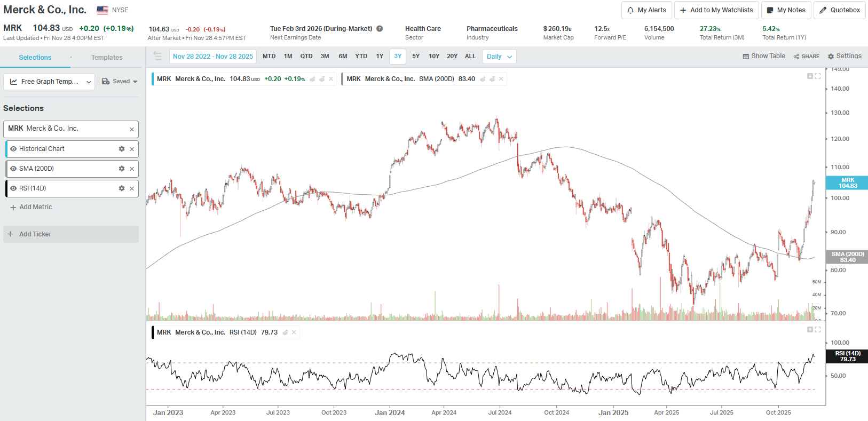Open settings gear for RSI (14D) row

click(122, 188)
